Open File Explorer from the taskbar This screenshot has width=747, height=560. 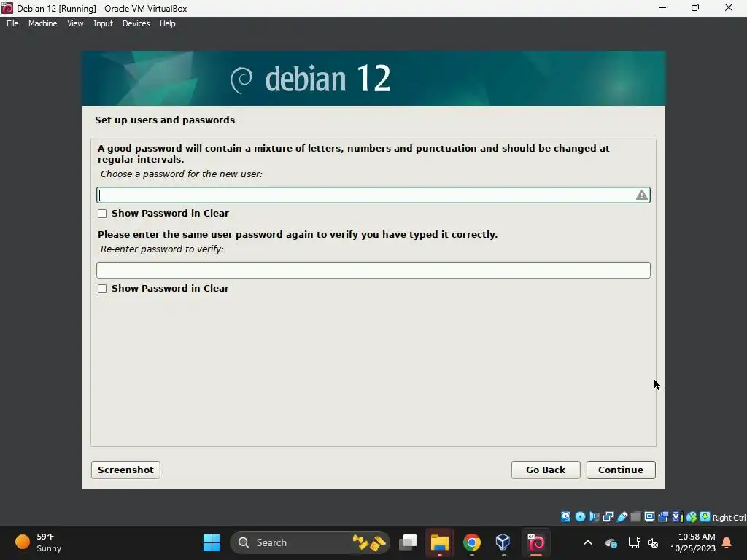pyautogui.click(x=439, y=542)
